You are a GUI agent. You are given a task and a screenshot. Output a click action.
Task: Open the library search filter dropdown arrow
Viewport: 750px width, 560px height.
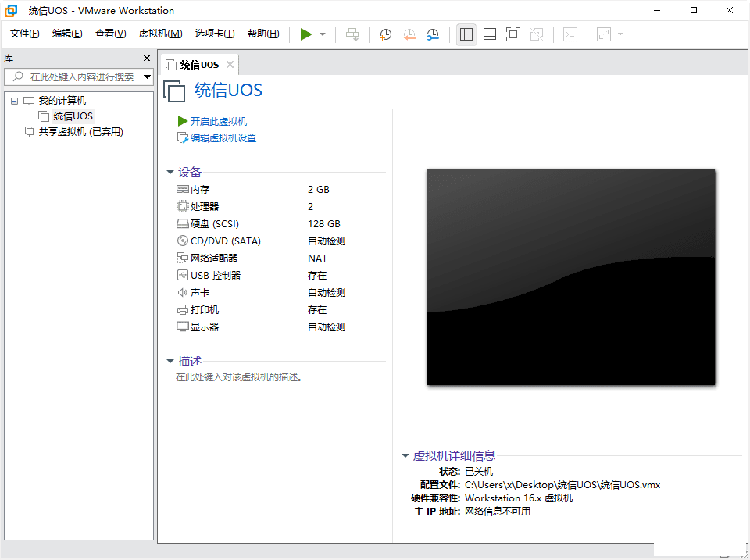click(x=148, y=77)
